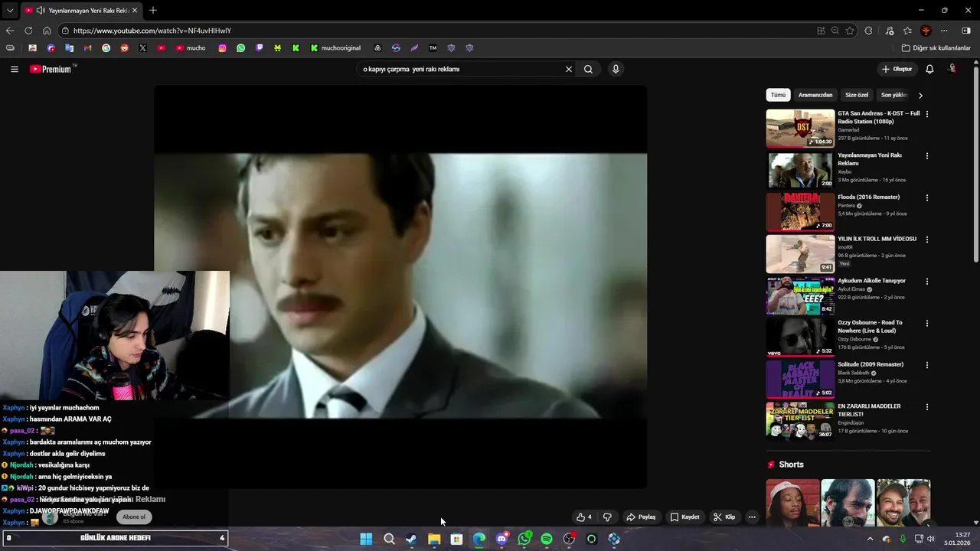The image size is (980, 551).
Task: Save the video with Kaydet
Action: [x=684, y=517]
